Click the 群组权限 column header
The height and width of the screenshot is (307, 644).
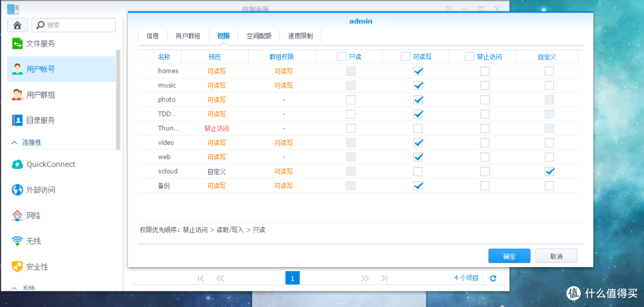click(281, 57)
